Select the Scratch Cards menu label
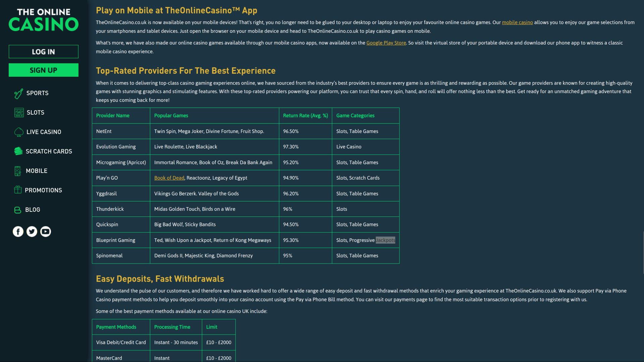The image size is (644, 362). pyautogui.click(x=49, y=152)
